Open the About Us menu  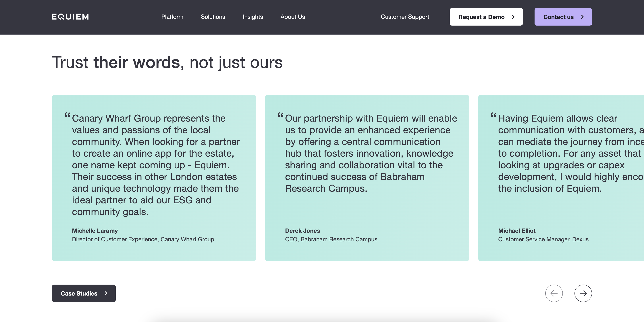coord(292,17)
